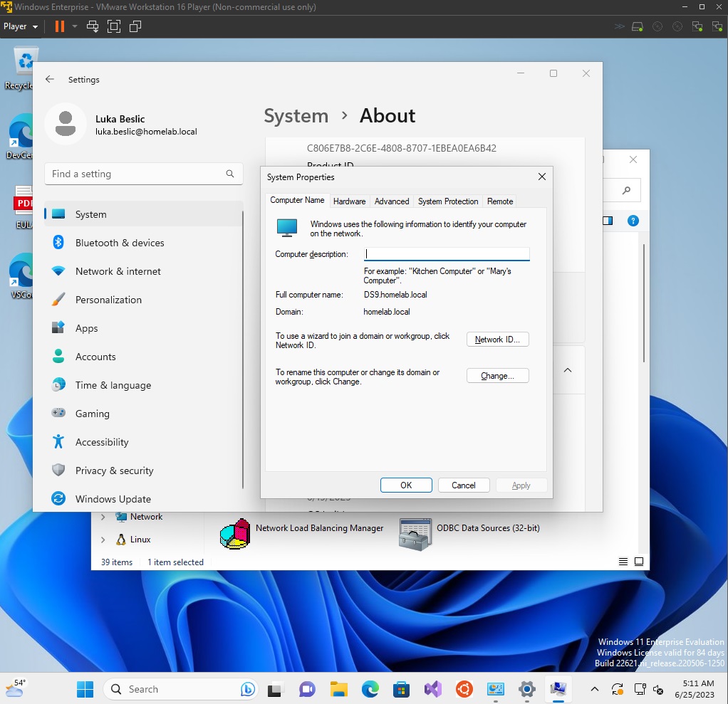Image resolution: width=728 pixels, height=704 pixels.
Task: Pause the virtual machine in VMware toolbar
Action: click(59, 26)
